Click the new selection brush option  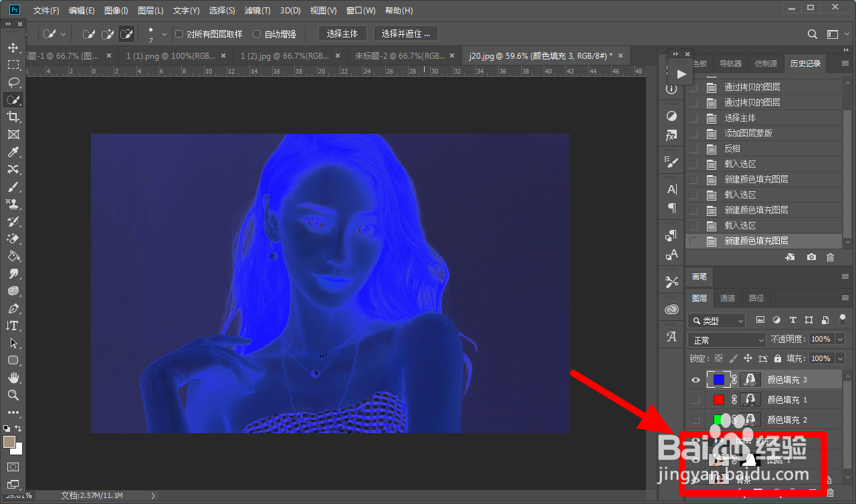click(x=88, y=33)
